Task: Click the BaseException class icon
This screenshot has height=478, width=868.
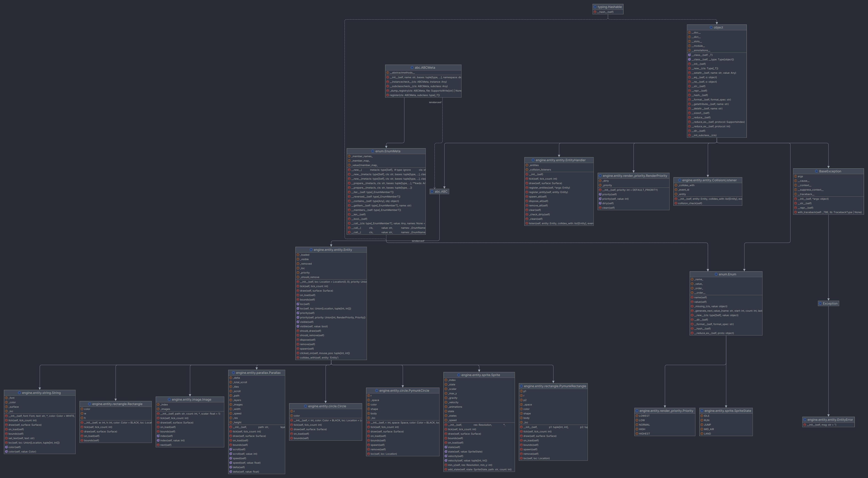Action: (816, 171)
